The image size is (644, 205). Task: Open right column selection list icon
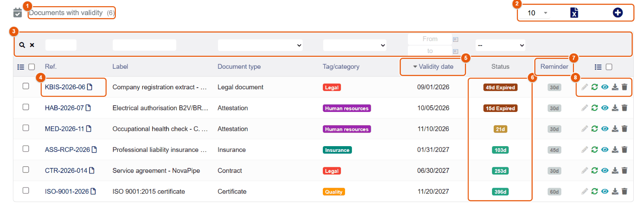coord(598,67)
